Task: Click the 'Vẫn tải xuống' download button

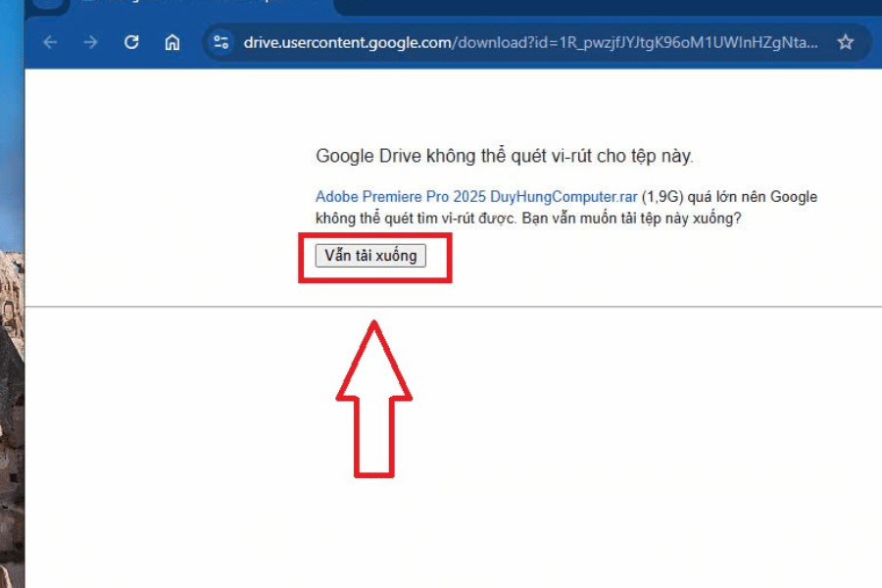Action: (370, 256)
